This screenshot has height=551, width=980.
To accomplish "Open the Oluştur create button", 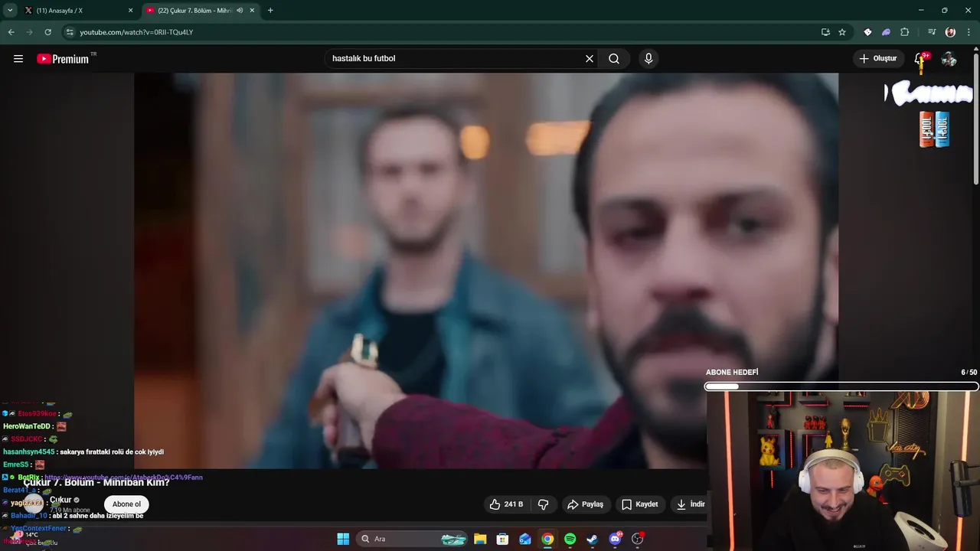I will coord(878,58).
